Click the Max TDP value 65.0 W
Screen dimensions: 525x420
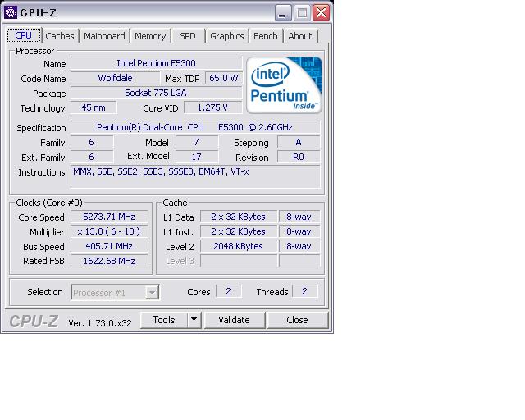click(x=223, y=78)
